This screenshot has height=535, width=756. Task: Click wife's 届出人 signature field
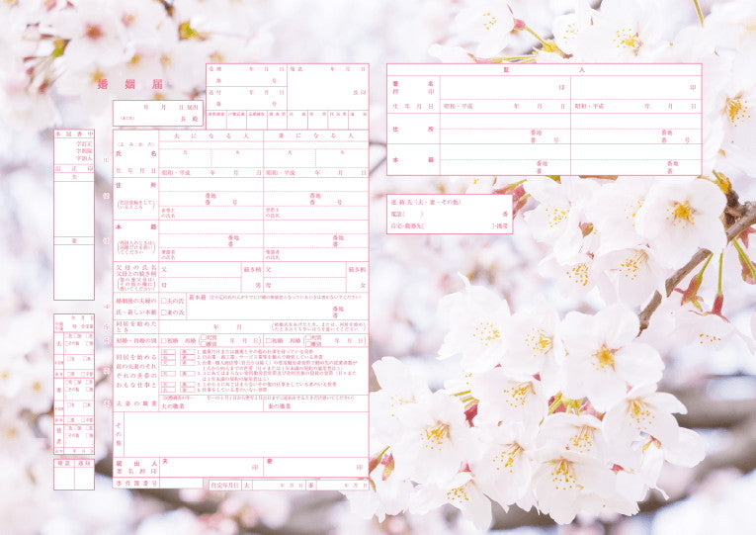tap(315, 466)
